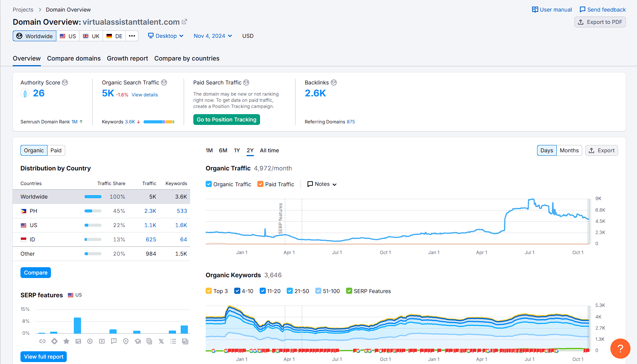Toggle the 51-100 keywords checkbox

click(x=318, y=291)
